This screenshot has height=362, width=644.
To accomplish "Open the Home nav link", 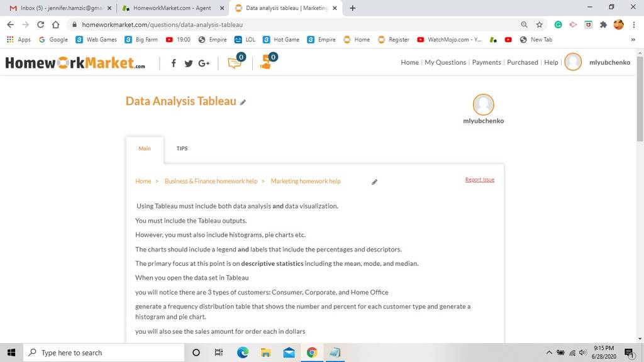I will [x=409, y=62].
